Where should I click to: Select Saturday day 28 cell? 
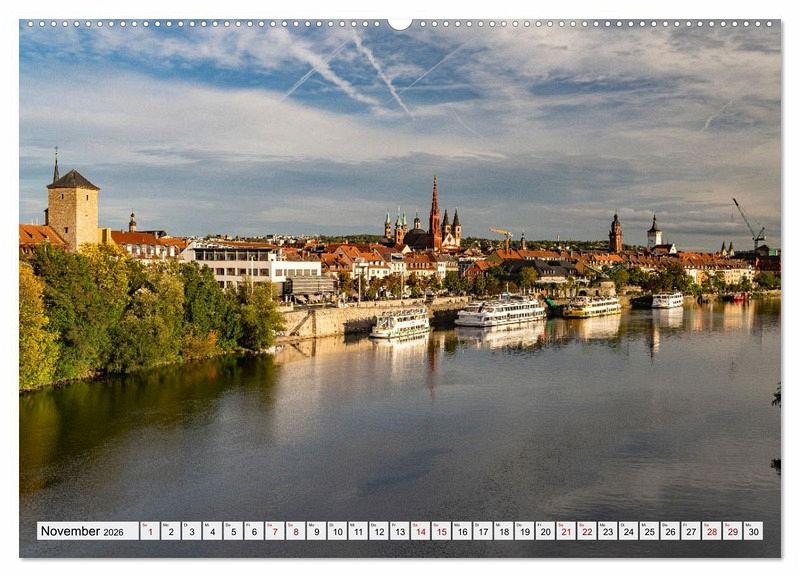pyautogui.click(x=712, y=531)
